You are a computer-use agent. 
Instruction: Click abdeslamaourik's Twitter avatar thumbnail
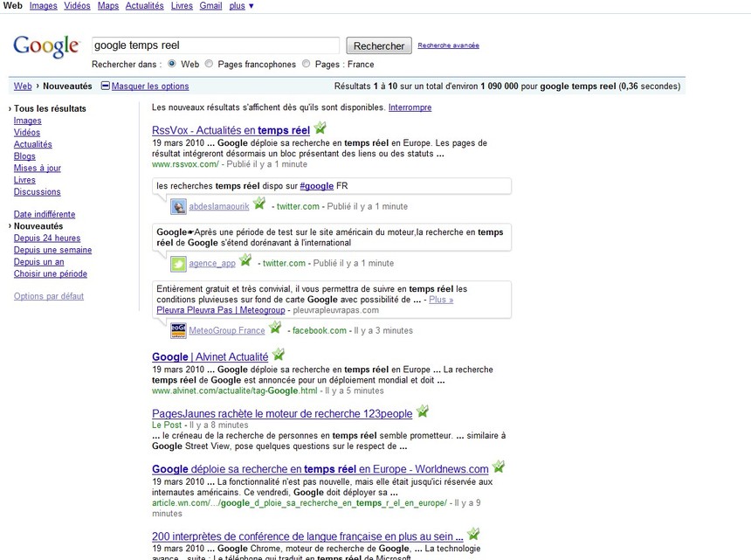tap(177, 206)
